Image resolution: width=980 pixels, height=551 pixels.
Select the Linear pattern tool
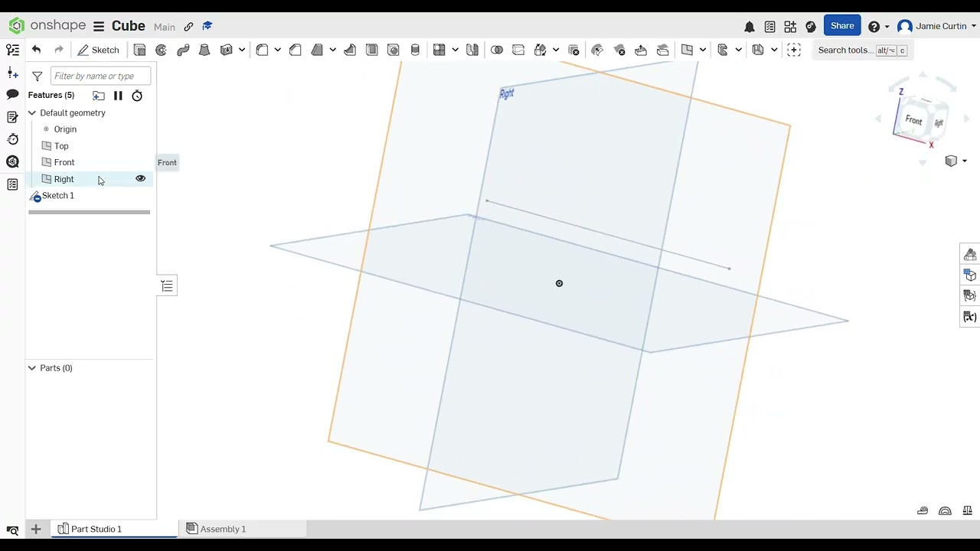(x=439, y=50)
